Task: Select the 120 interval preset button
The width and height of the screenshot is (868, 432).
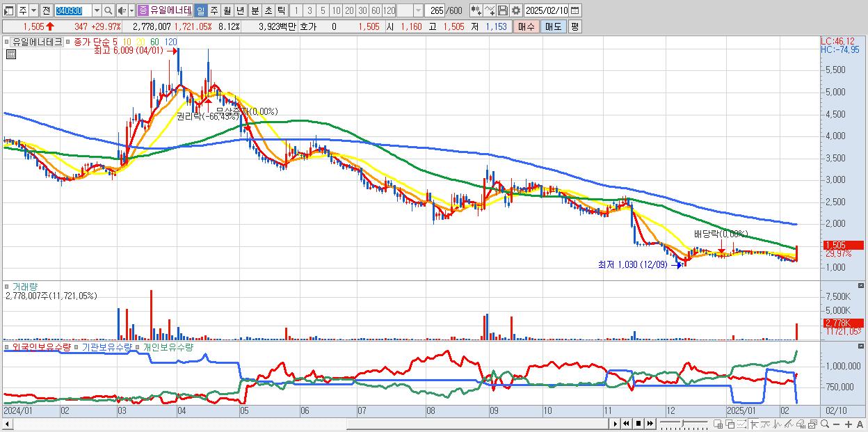Action: pyautogui.click(x=389, y=10)
